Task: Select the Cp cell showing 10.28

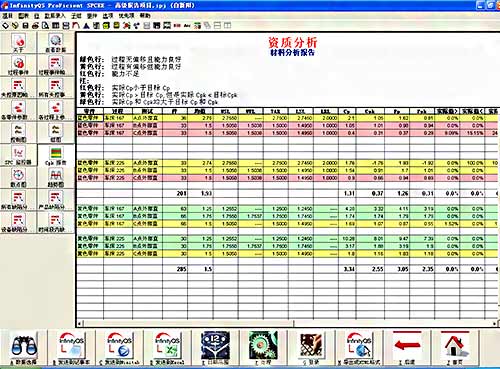Action: [347, 239]
